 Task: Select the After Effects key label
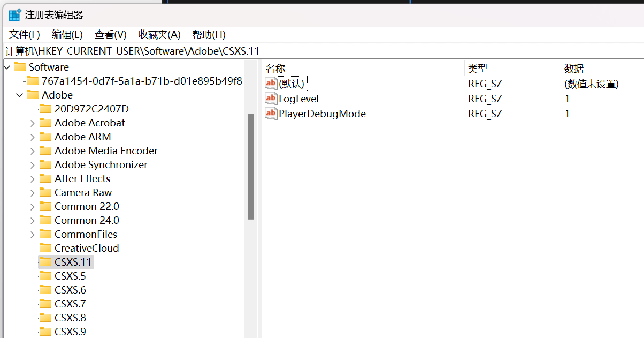pos(82,178)
